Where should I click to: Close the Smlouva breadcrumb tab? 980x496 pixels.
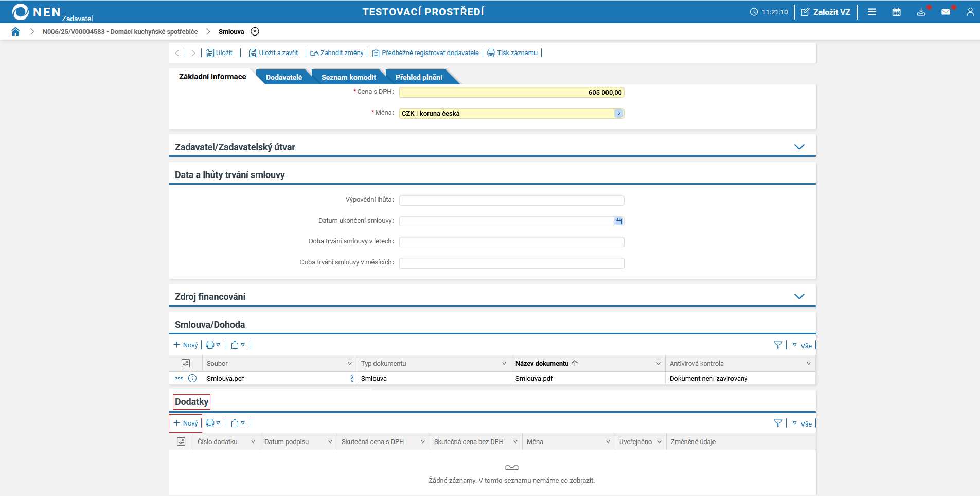pyautogui.click(x=255, y=31)
